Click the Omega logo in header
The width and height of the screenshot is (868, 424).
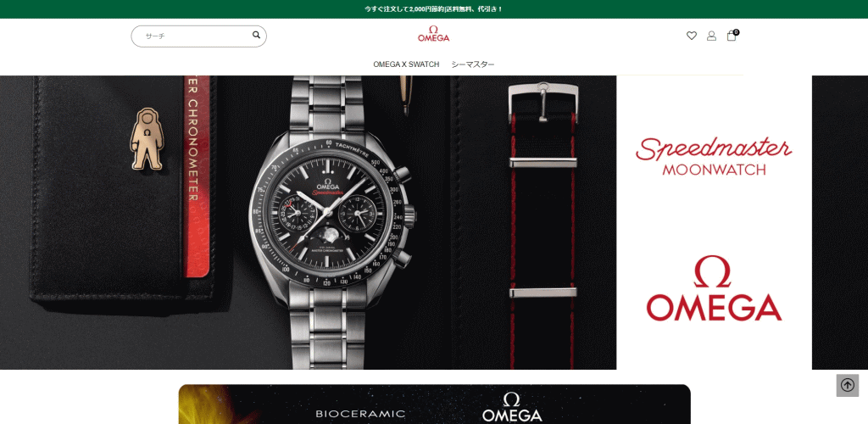433,34
